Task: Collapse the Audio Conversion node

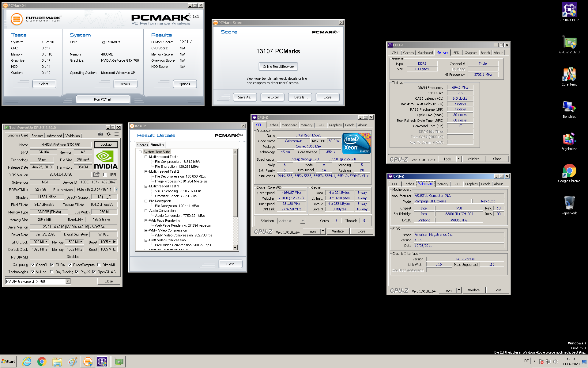Action: (146, 211)
